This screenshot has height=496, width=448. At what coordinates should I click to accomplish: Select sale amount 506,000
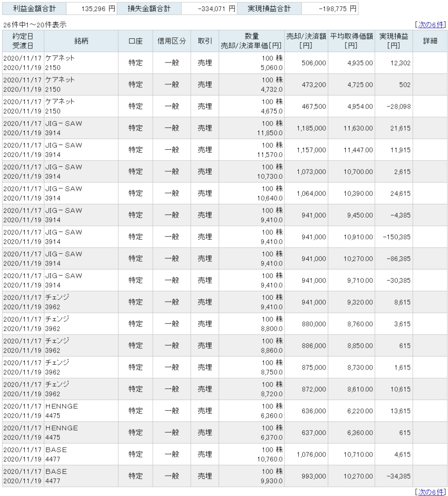pyautogui.click(x=313, y=63)
